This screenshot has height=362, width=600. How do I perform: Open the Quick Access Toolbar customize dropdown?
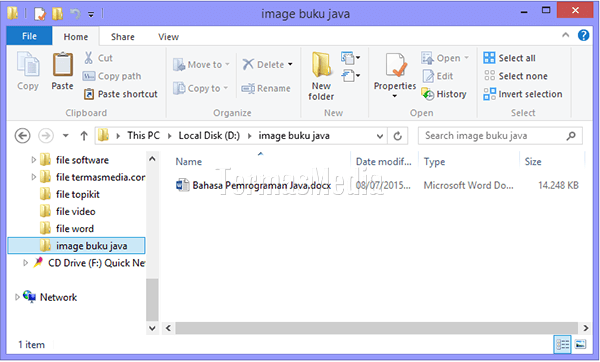point(91,15)
